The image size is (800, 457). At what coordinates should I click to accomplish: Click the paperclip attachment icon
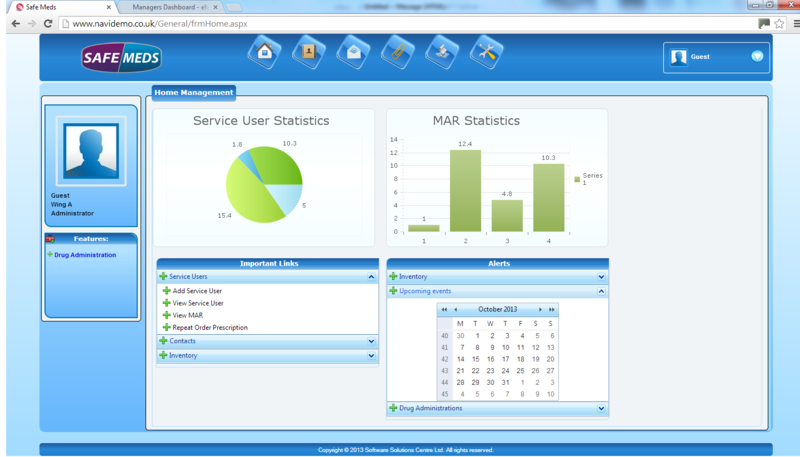point(397,53)
